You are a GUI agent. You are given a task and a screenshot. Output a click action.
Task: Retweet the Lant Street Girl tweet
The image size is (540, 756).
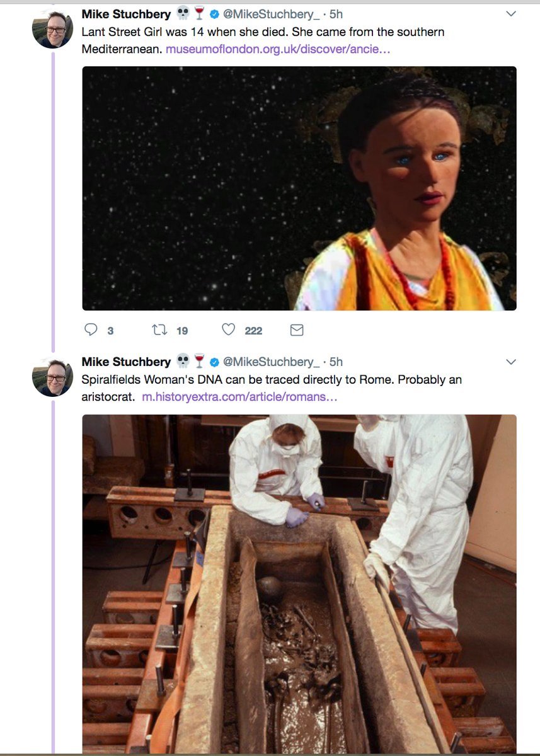[x=159, y=330]
